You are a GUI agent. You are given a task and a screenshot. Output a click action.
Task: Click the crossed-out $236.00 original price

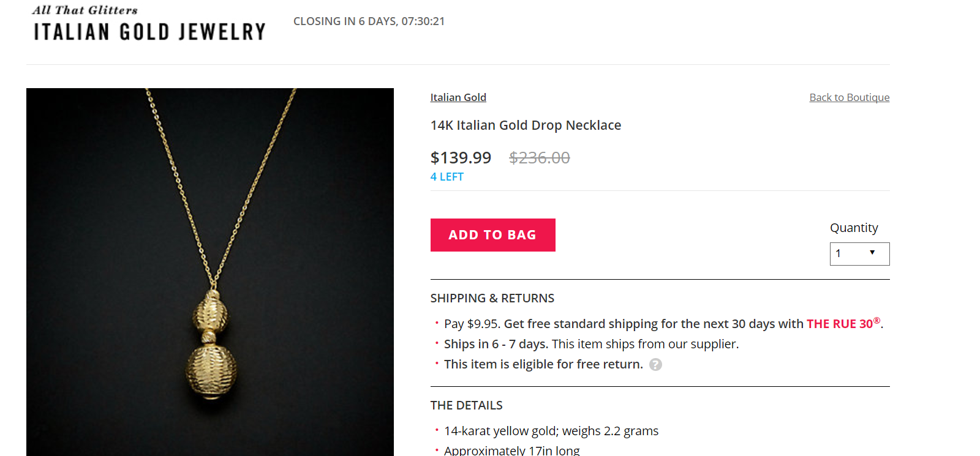point(539,158)
